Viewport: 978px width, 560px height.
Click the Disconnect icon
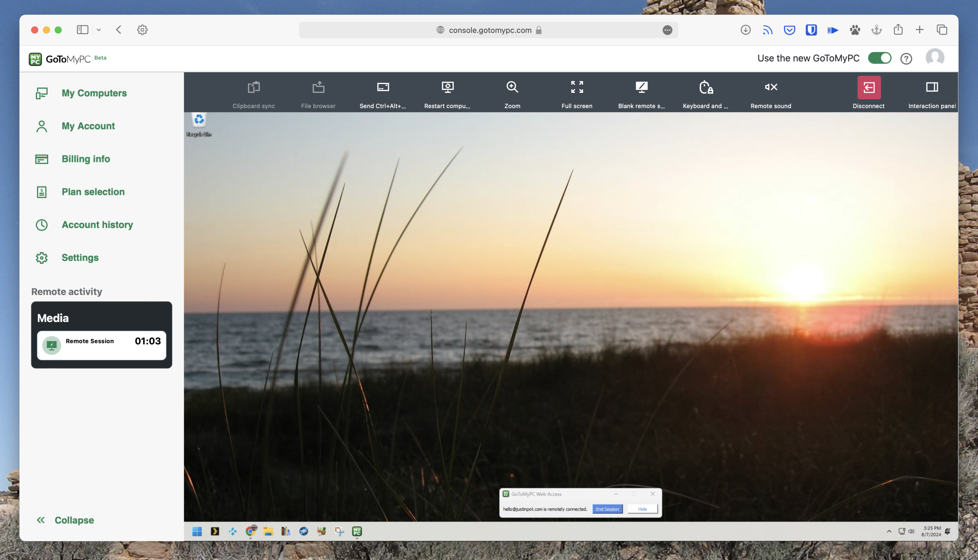(x=868, y=88)
